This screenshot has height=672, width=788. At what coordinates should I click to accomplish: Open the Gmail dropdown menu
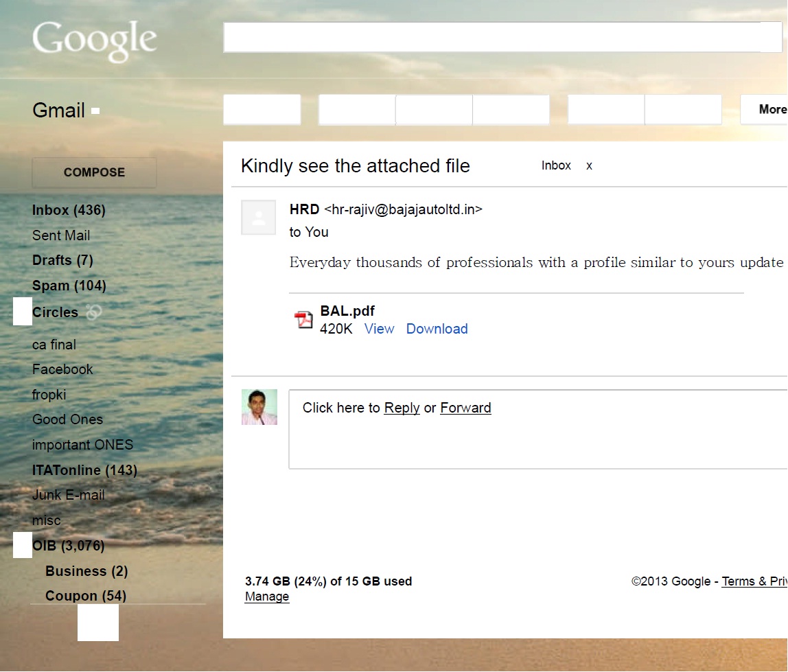pyautogui.click(x=95, y=111)
